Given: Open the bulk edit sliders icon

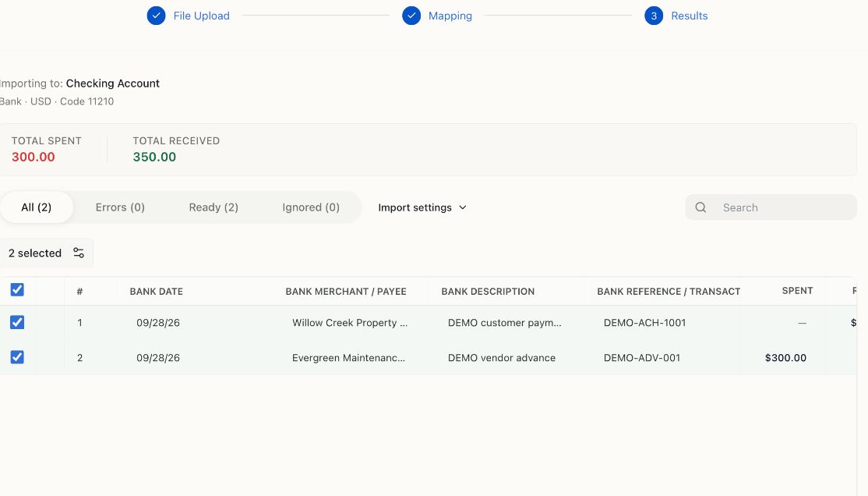Looking at the screenshot, I should (x=79, y=253).
